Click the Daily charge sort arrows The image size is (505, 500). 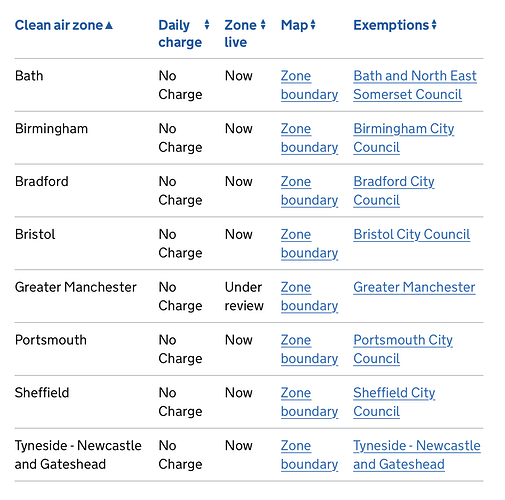pyautogui.click(x=207, y=25)
